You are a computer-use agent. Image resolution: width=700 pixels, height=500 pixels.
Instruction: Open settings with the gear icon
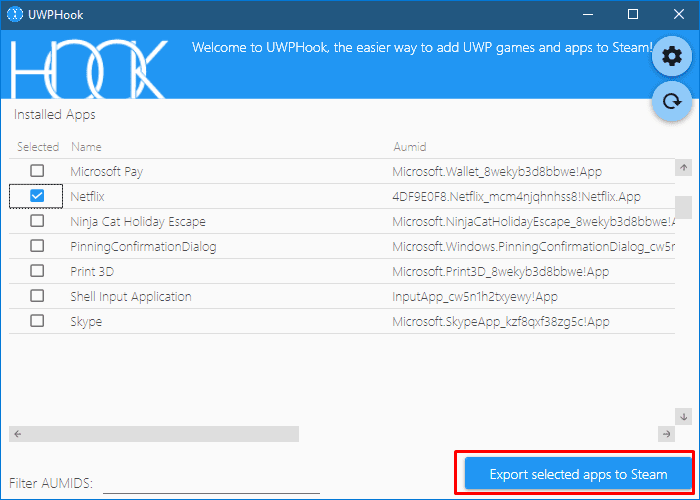point(672,57)
